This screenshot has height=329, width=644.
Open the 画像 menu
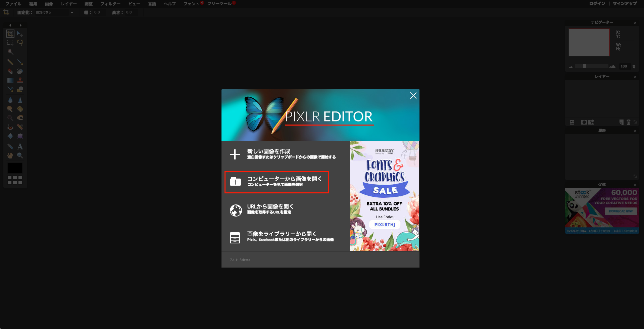[49, 4]
